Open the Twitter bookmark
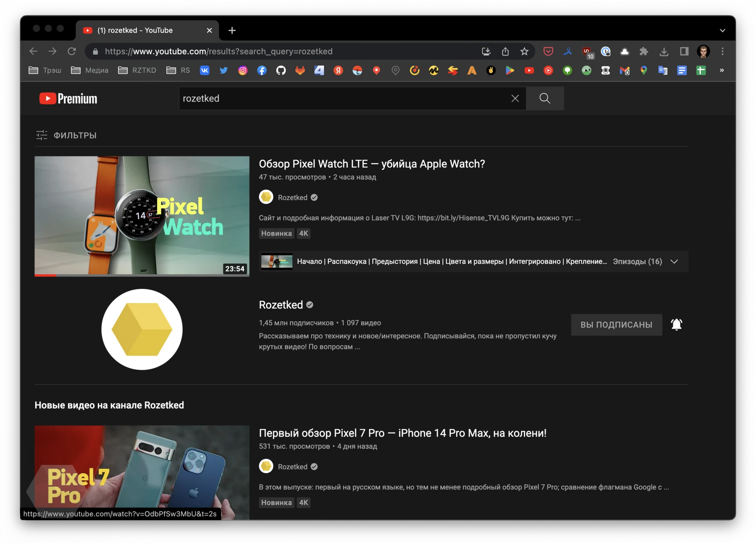This screenshot has height=545, width=756. click(x=224, y=70)
